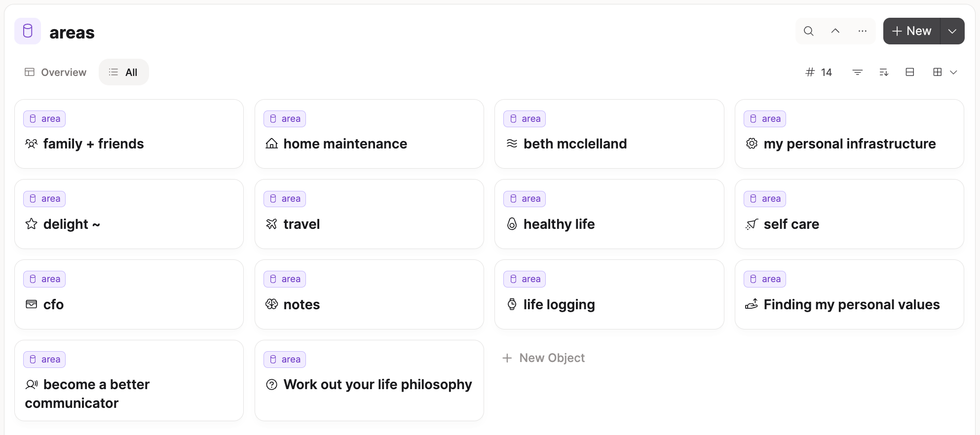Toggle the card layout density icon

pyautogui.click(x=910, y=72)
